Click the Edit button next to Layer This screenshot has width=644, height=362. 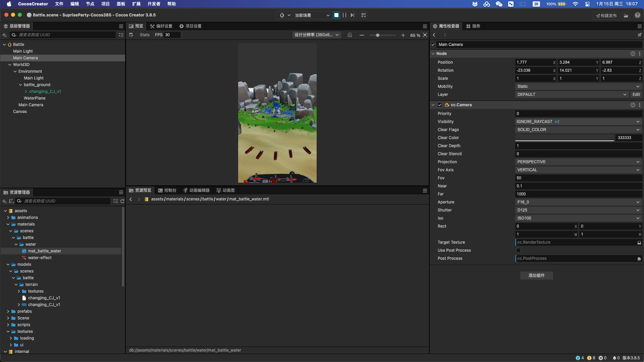[636, 95]
